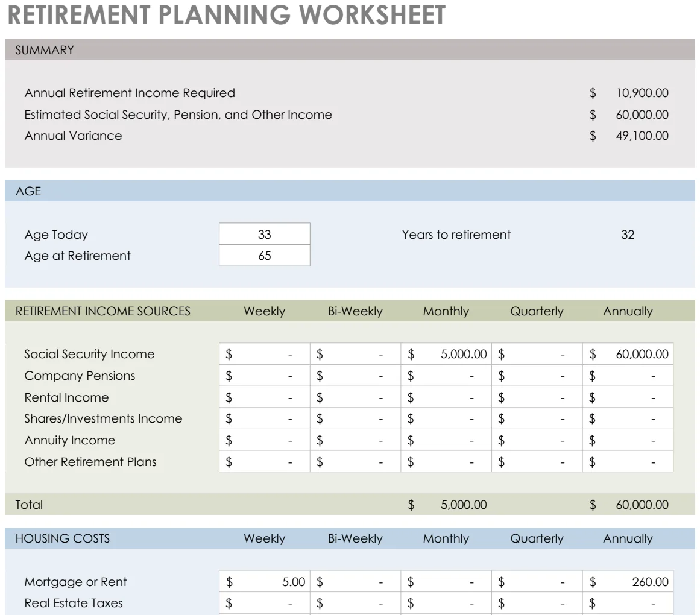Select the Age Today input cell
This screenshot has width=700, height=615.
point(264,234)
